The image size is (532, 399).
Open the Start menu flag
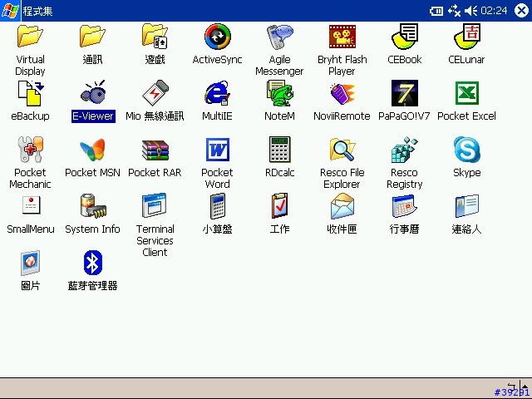[x=10, y=11]
